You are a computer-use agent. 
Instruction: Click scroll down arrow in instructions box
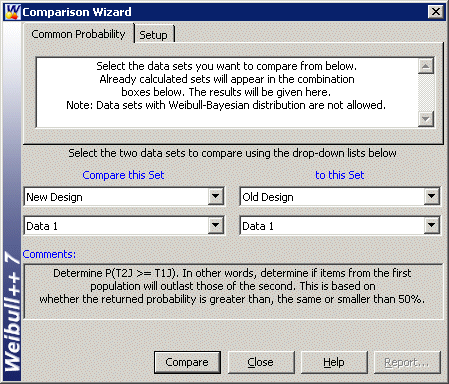tap(426, 118)
